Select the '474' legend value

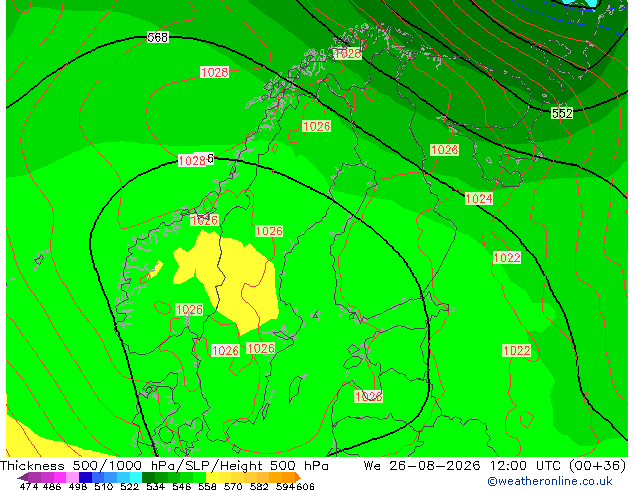click(x=29, y=486)
